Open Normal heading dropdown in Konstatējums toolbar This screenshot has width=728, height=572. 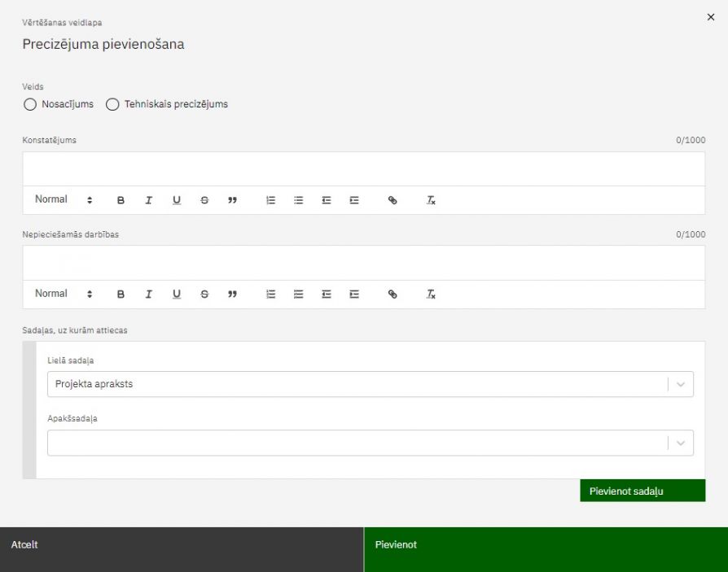coord(64,200)
